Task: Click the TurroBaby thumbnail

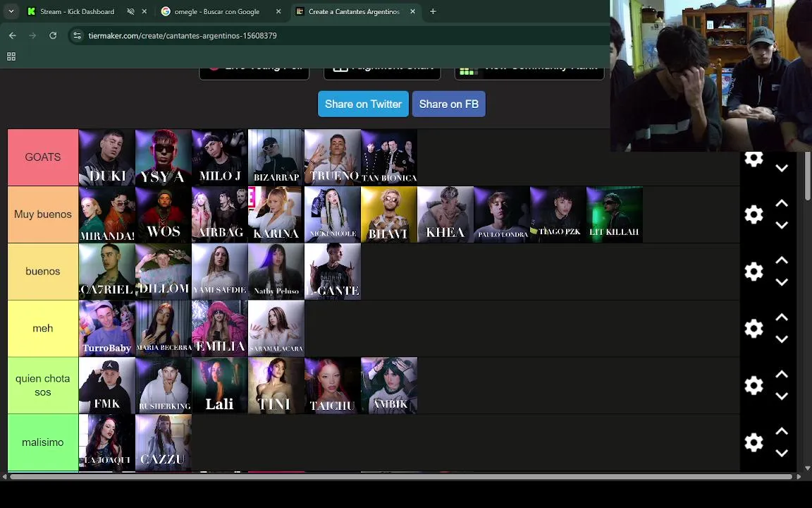Action: pyautogui.click(x=106, y=328)
